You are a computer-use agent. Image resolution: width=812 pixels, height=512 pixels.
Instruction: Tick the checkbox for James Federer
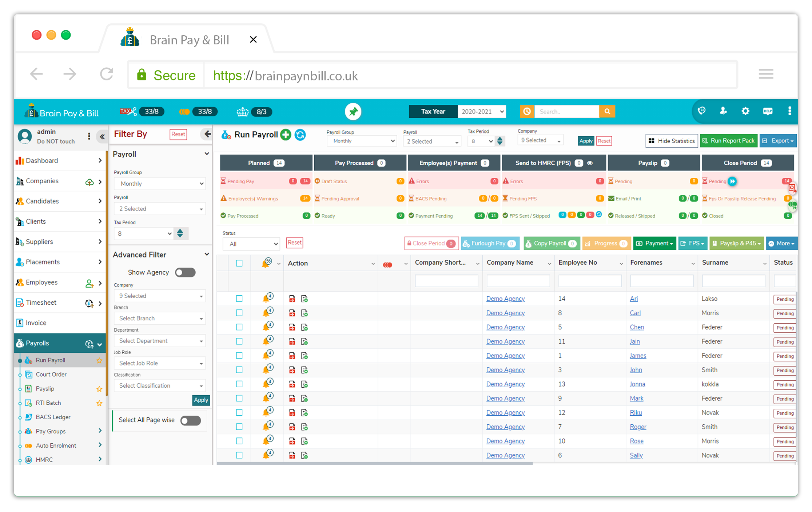click(239, 356)
